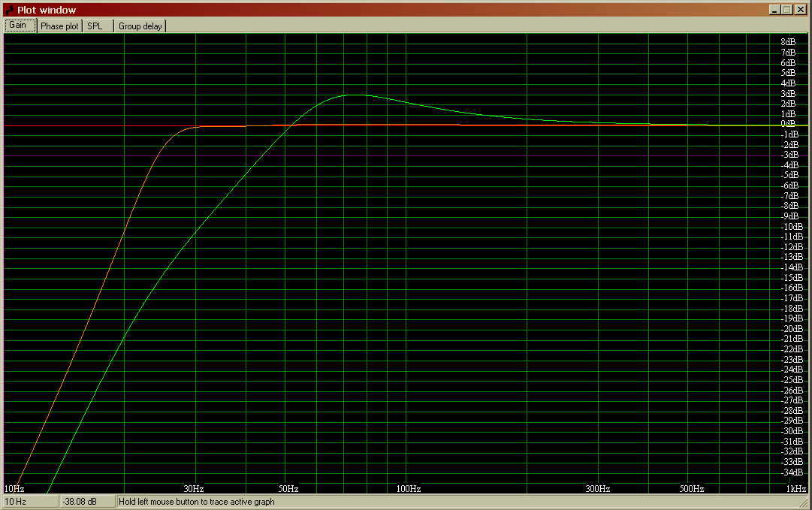
Task: Click the Plot window title bar icon
Action: [9, 10]
